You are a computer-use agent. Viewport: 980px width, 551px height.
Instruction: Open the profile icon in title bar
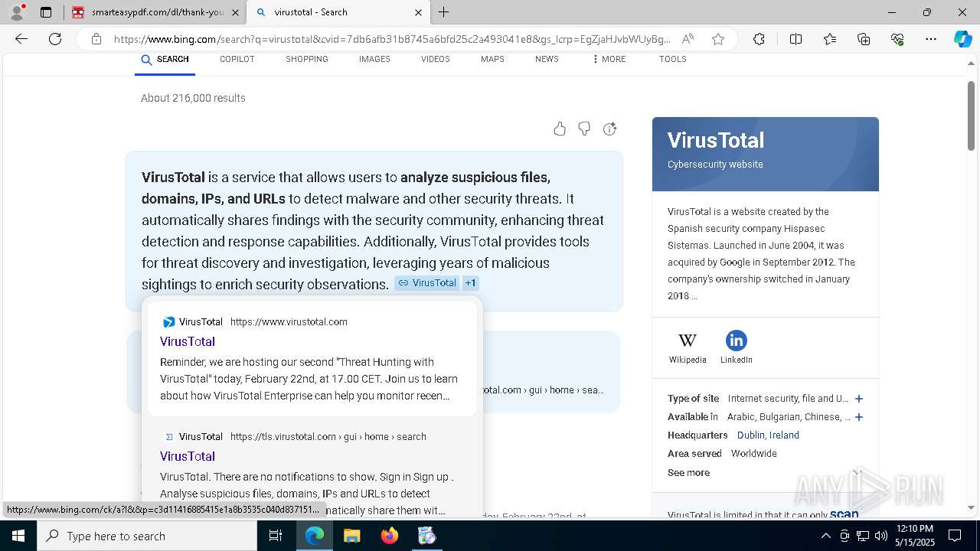[x=17, y=12]
